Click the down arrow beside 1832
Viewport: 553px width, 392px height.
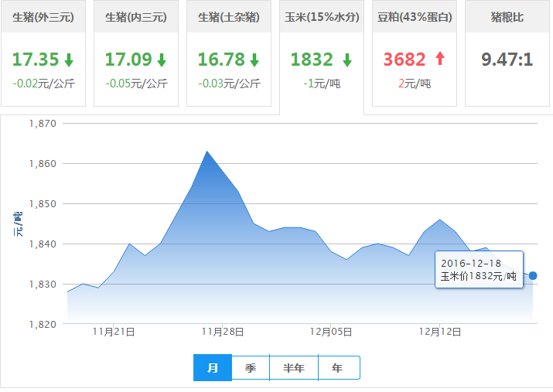[347, 60]
